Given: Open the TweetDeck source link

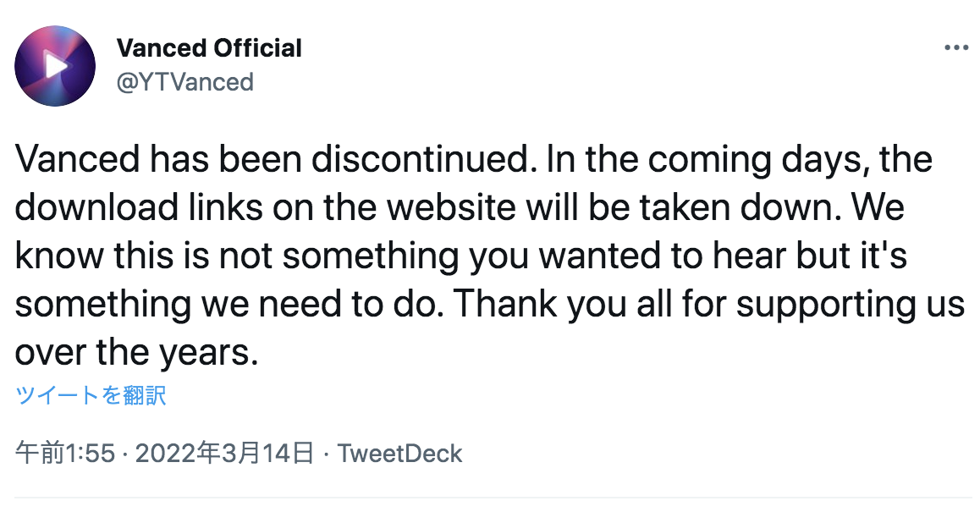Looking at the screenshot, I should click(x=400, y=453).
